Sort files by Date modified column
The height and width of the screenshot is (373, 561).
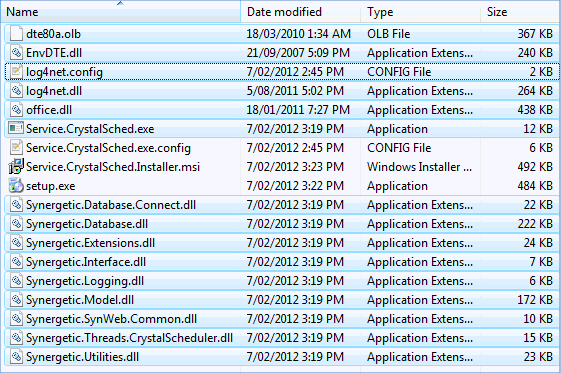(x=301, y=12)
